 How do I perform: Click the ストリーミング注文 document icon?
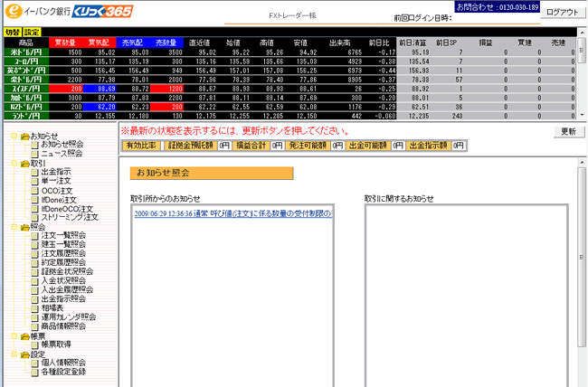[35, 218]
